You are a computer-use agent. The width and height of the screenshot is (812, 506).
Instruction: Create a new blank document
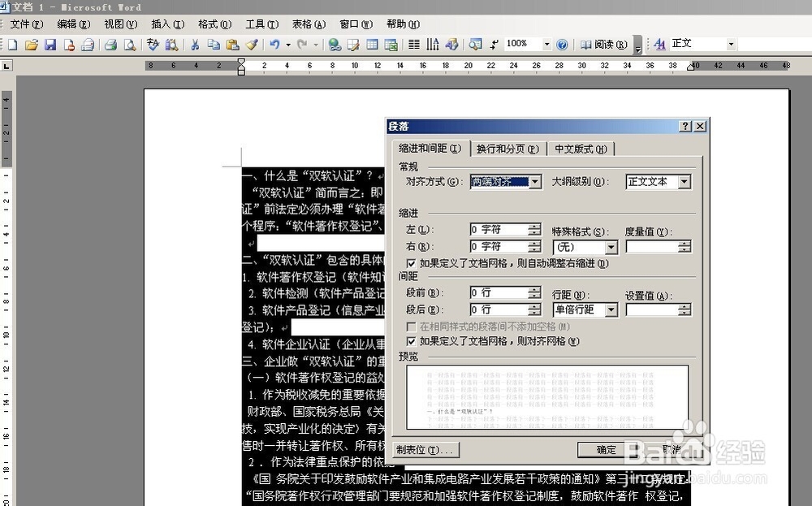(12, 45)
